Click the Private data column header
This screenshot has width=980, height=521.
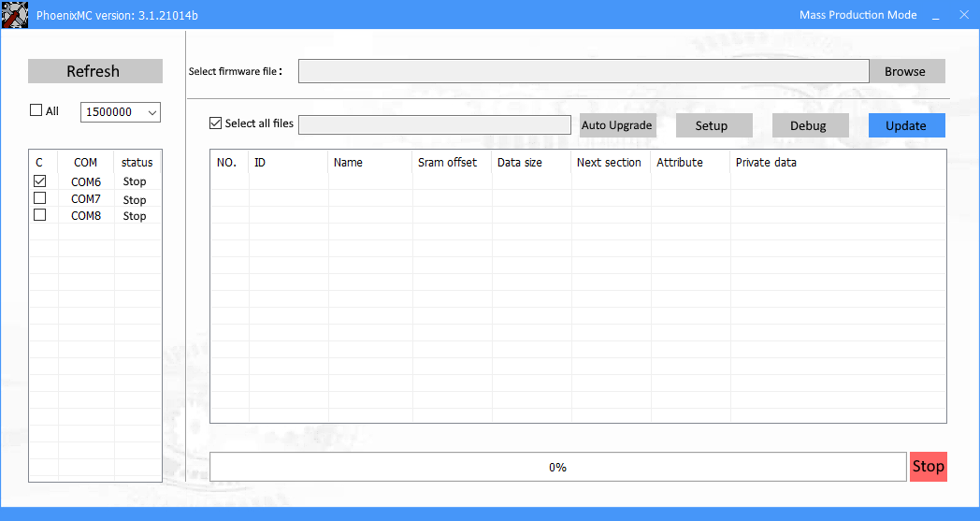766,163
